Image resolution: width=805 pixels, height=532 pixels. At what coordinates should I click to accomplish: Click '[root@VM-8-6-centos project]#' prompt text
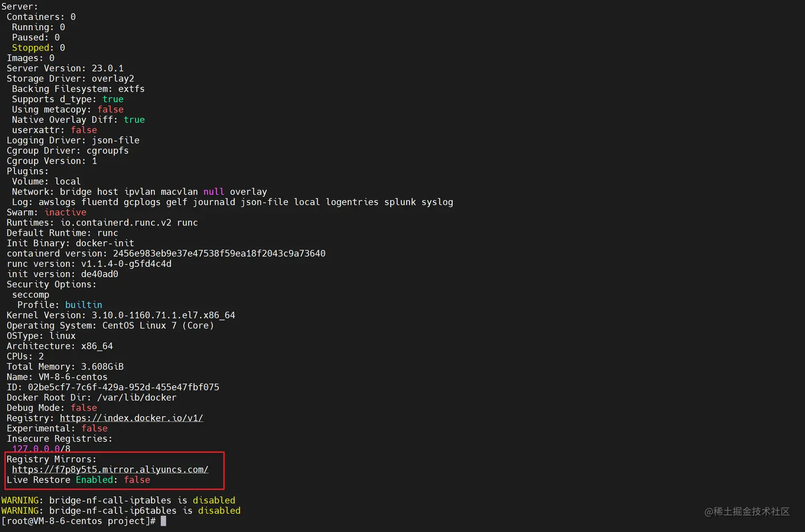[78, 521]
